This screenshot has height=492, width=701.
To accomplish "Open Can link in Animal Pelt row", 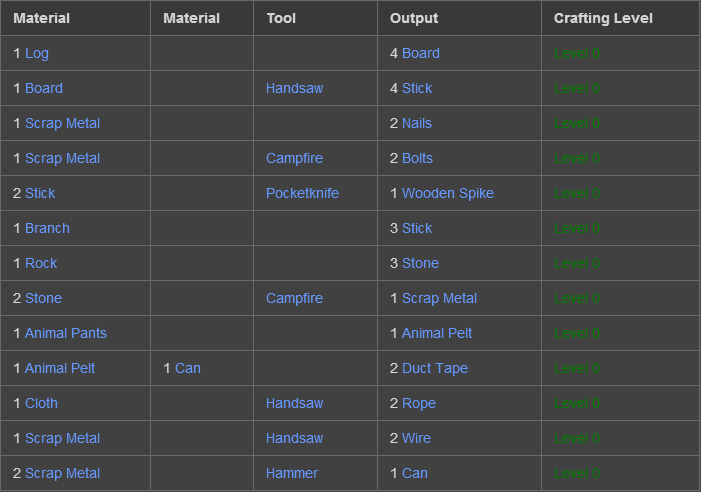I will point(187,368).
